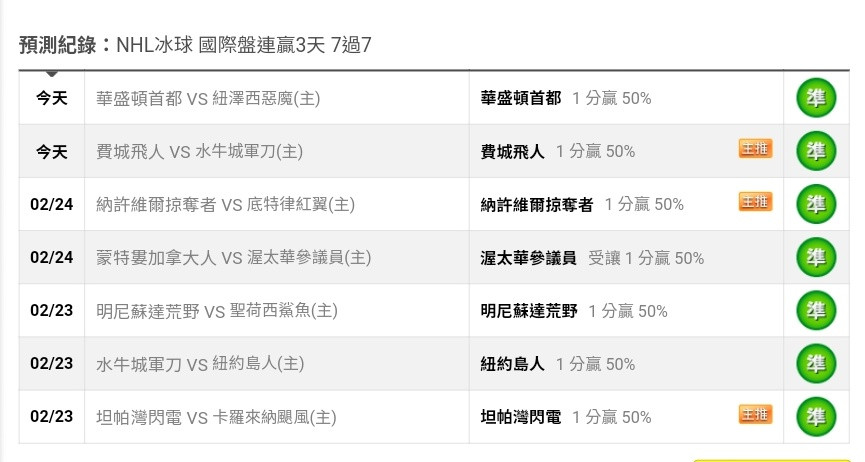
Task: Open 坦帕灣閃電 VS 卡羅來納颶風 match
Action: coord(216,417)
